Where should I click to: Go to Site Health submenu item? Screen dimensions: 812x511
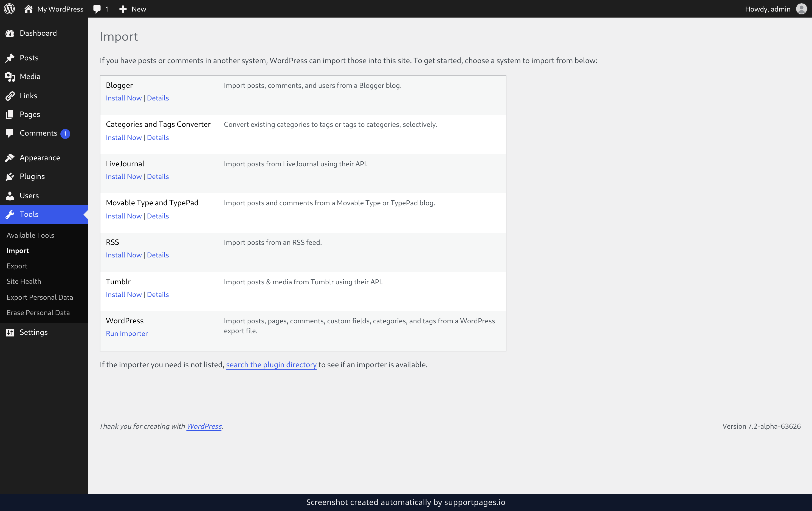click(24, 281)
